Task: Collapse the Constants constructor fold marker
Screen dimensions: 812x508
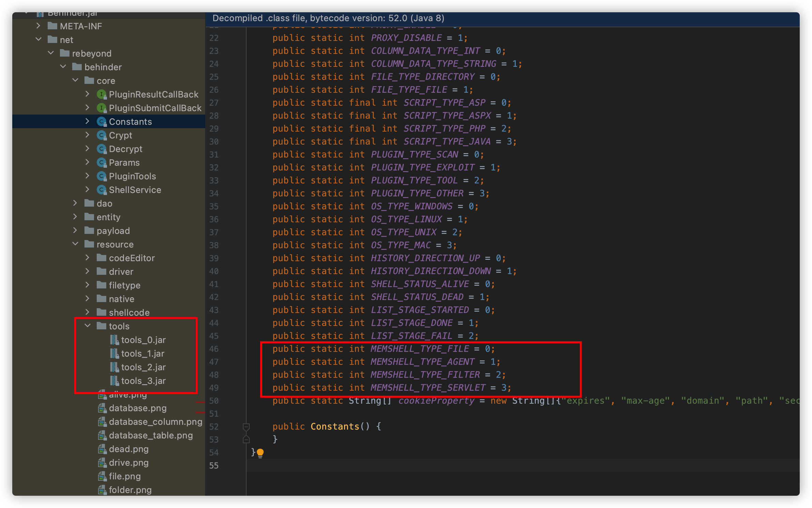Action: tap(246, 427)
